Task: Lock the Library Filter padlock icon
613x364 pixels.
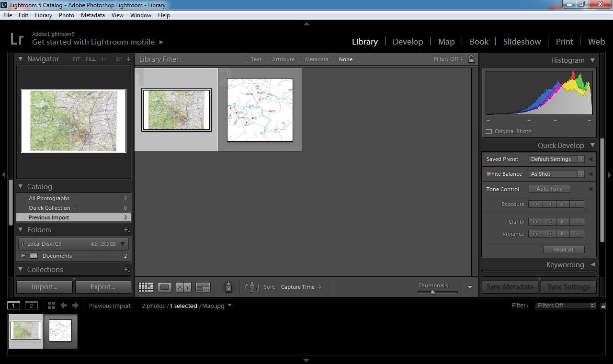Action: point(471,59)
